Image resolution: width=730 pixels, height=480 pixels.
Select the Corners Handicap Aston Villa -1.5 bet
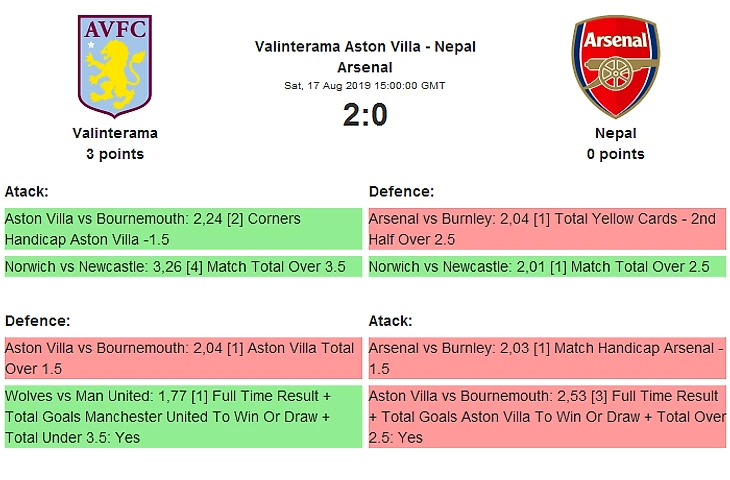tap(182, 229)
